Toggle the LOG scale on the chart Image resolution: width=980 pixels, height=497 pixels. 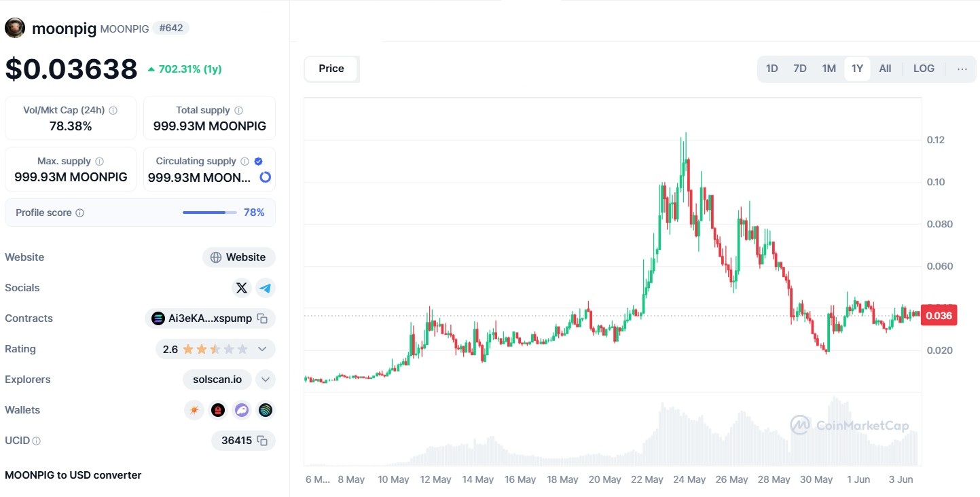coord(924,69)
